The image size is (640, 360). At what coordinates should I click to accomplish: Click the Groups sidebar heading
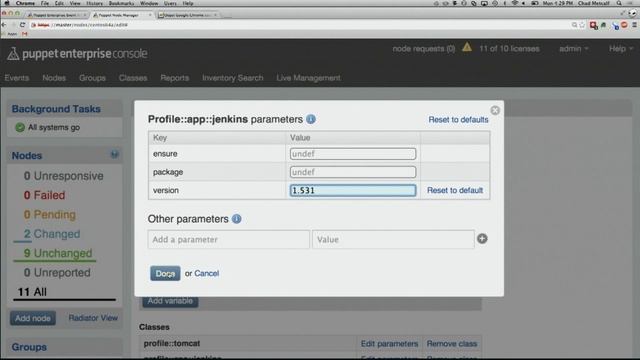(x=29, y=347)
